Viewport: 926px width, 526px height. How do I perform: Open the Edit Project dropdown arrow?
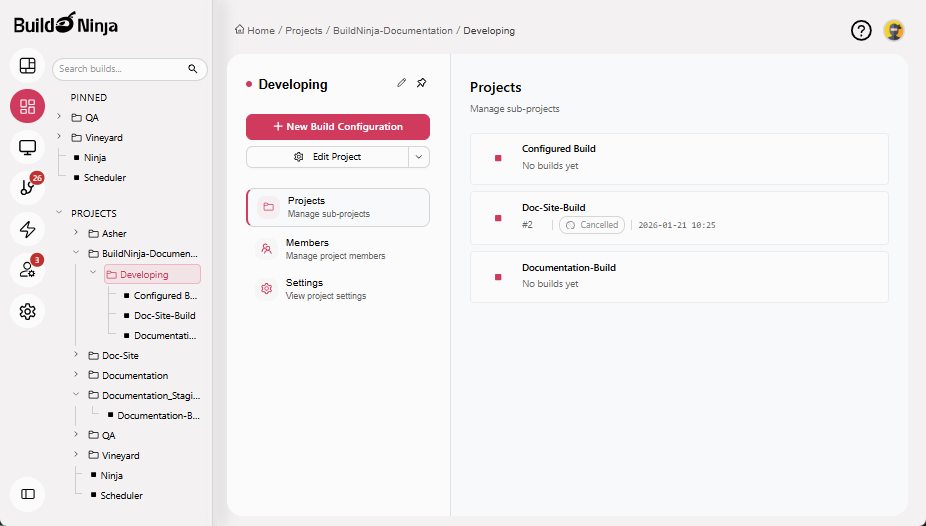pyautogui.click(x=419, y=157)
